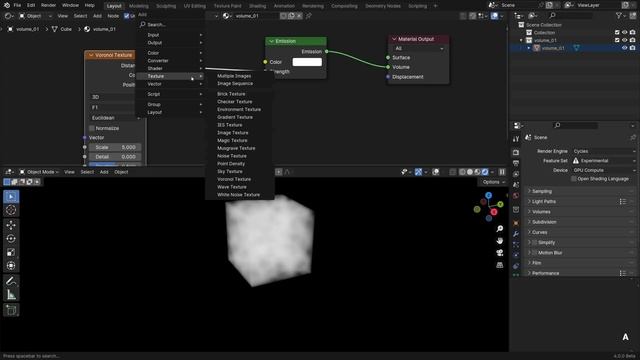Select the Scale tool in viewport toolbar

pyautogui.click(x=11, y=252)
